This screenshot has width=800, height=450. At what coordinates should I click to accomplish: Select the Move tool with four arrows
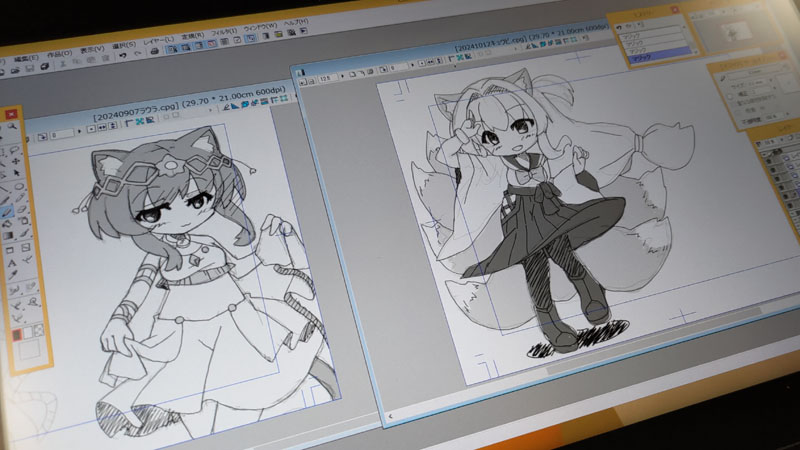click(x=16, y=162)
